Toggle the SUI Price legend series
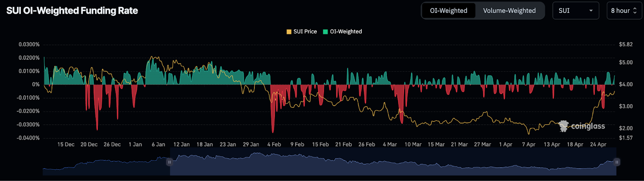Image resolution: width=644 pixels, height=181 pixels. click(301, 31)
